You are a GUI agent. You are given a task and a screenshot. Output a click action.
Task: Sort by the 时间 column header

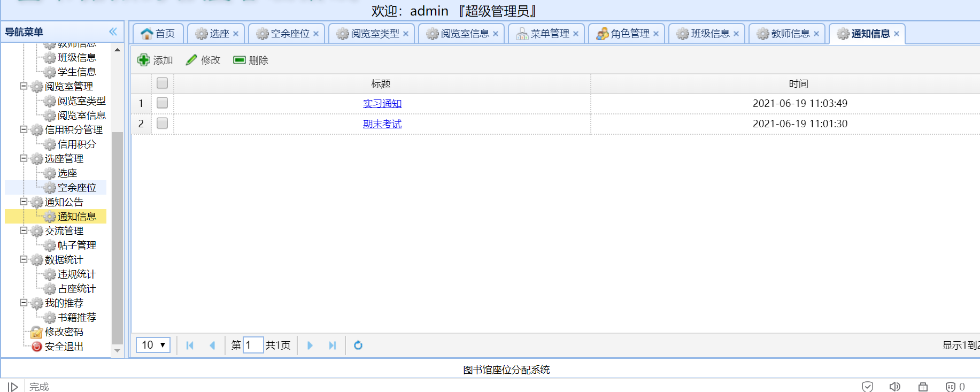coord(799,84)
